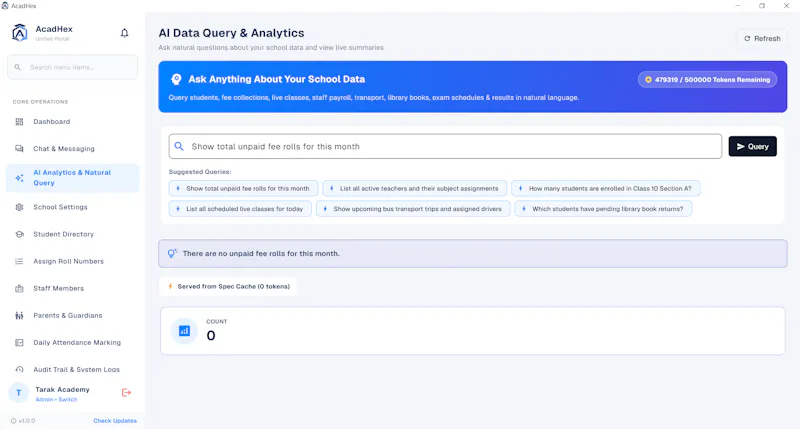This screenshot has width=800, height=429.
Task: Click the lightning icon beside Served from Spec Cache
Action: [x=170, y=286]
